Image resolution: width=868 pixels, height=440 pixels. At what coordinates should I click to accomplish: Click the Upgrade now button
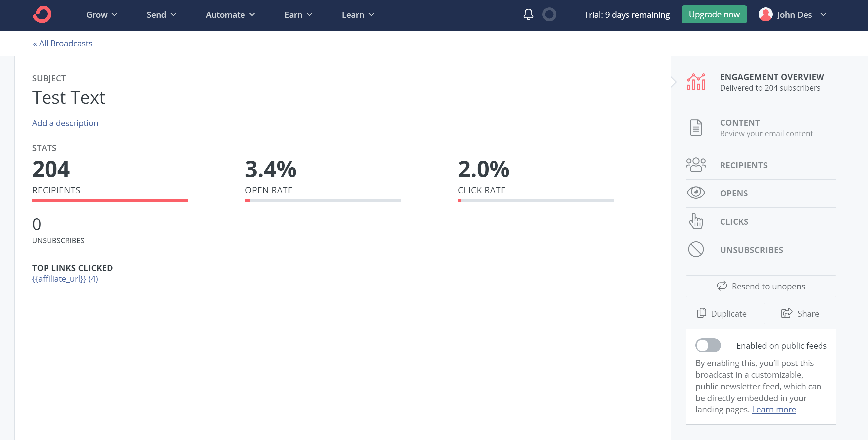[714, 14]
